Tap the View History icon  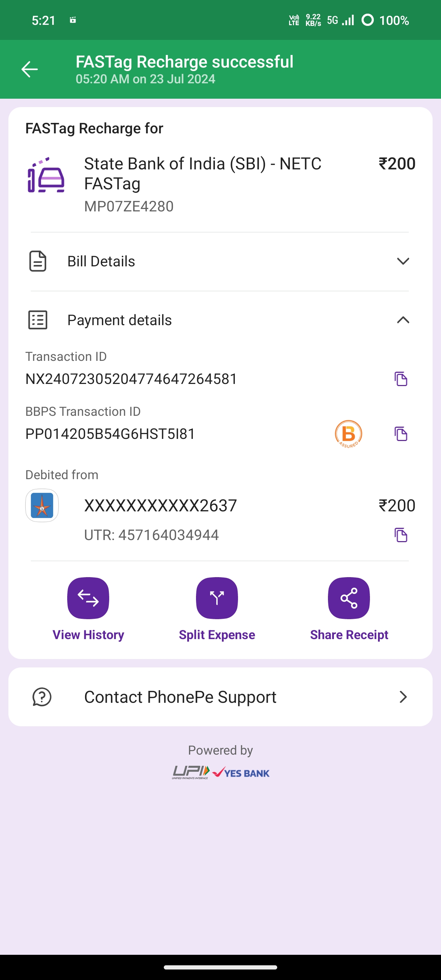pos(88,598)
